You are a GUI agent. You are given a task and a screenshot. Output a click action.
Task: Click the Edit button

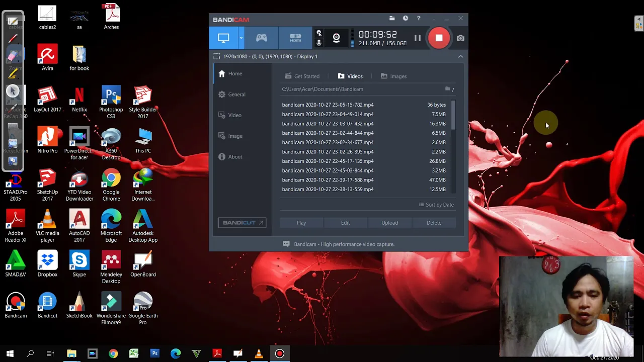click(x=345, y=223)
